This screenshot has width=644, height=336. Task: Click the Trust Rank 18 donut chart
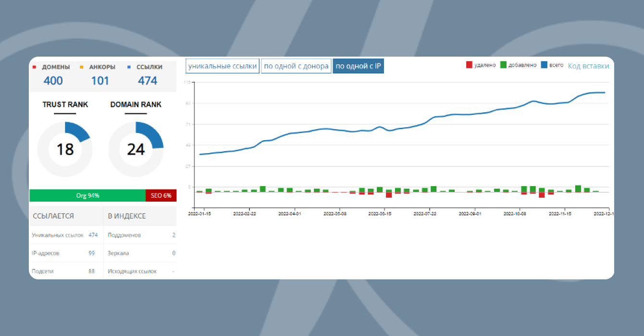pyautogui.click(x=65, y=149)
